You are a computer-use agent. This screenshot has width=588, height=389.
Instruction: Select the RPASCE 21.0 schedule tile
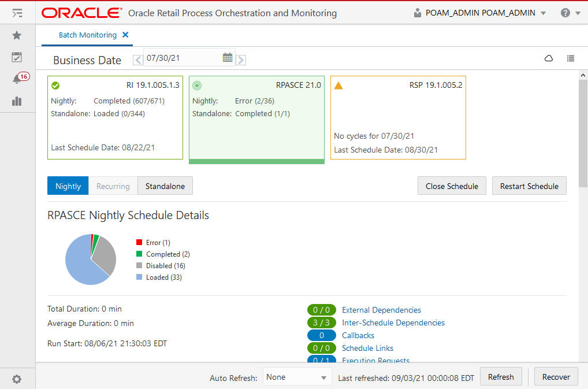(256, 119)
